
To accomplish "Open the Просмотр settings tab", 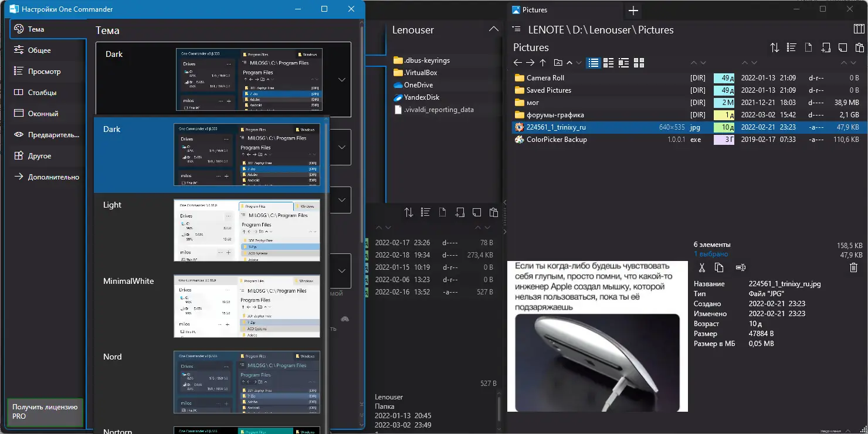I will click(48, 72).
